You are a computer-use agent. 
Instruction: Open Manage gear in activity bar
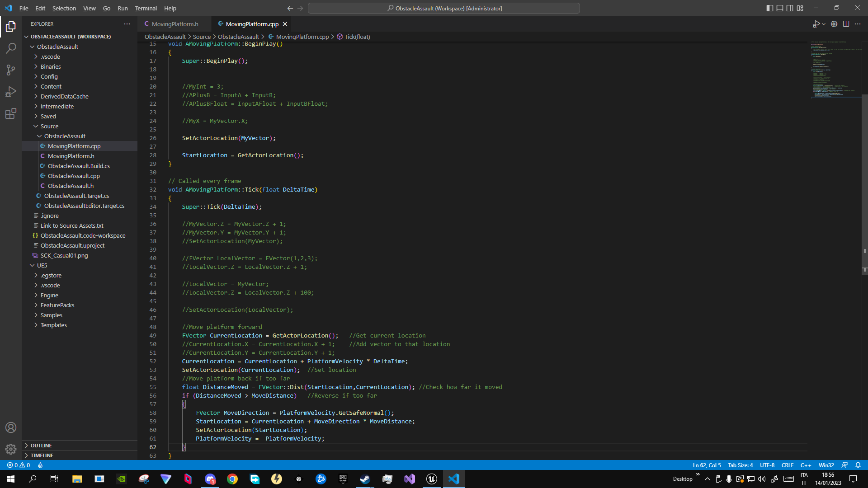(11, 449)
